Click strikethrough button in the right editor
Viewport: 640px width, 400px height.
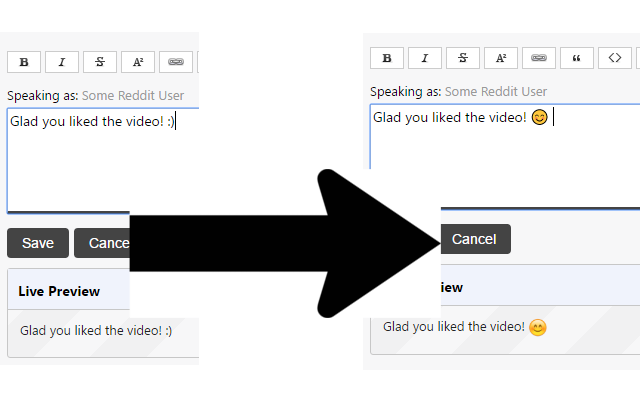463,58
